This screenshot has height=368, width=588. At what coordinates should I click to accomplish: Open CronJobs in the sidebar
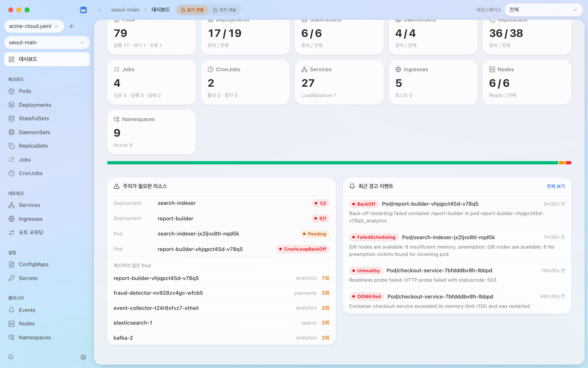tap(47, 173)
